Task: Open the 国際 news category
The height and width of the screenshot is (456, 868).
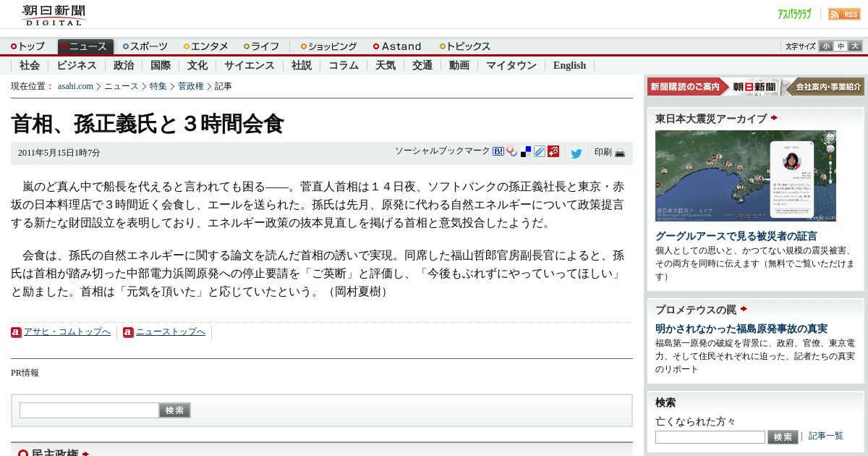Action: 161,65
